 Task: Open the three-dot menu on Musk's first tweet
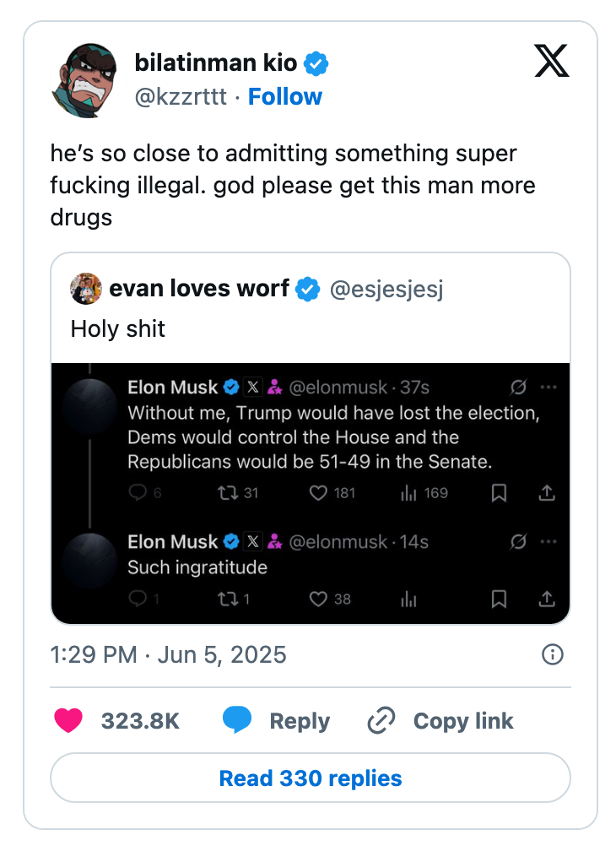[x=549, y=387]
